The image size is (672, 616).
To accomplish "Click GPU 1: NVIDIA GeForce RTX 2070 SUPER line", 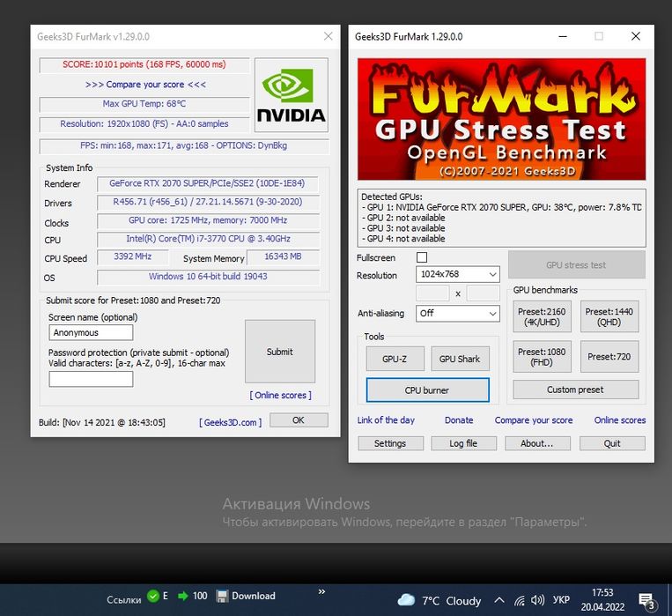I will (x=501, y=207).
